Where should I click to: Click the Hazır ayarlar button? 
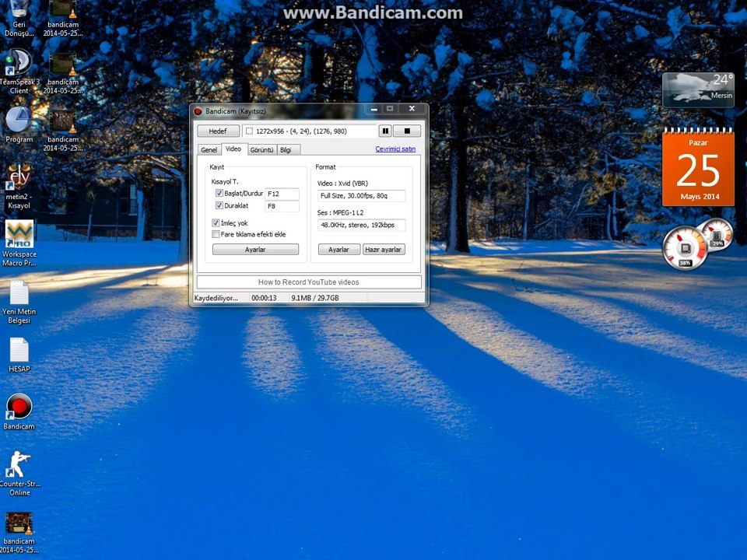tap(384, 250)
